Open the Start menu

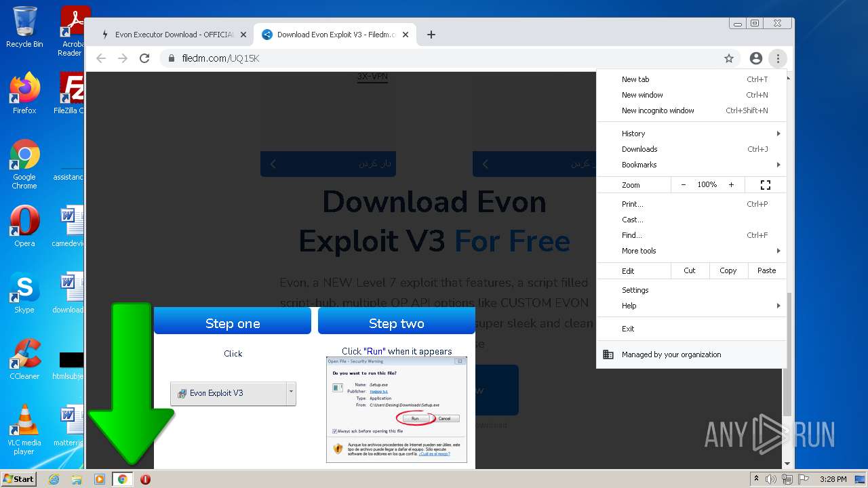[x=19, y=479]
